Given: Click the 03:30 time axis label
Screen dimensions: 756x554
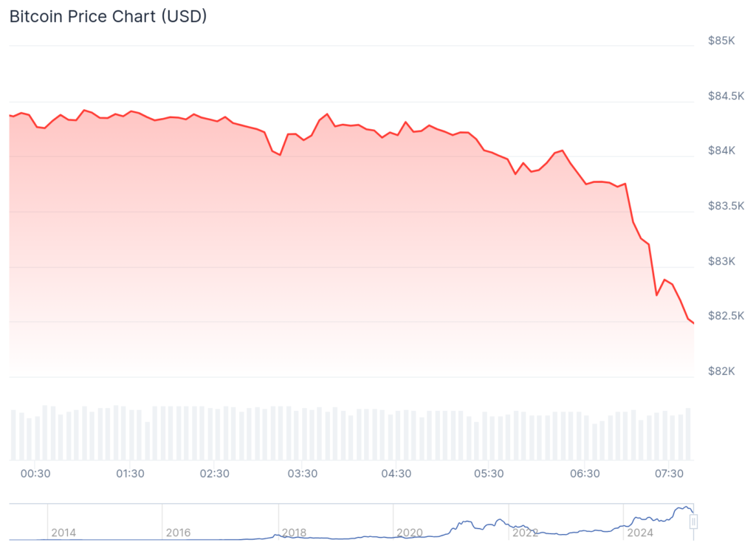Looking at the screenshot, I should [x=303, y=474].
